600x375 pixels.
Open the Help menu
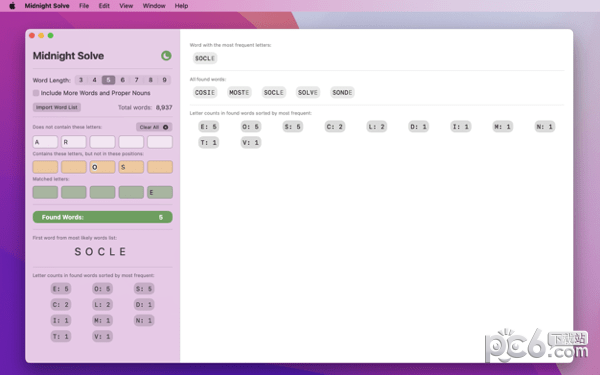point(181,6)
